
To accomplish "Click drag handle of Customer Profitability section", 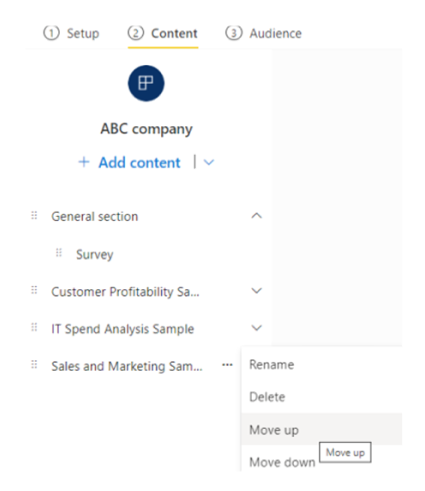I will tap(34, 290).
